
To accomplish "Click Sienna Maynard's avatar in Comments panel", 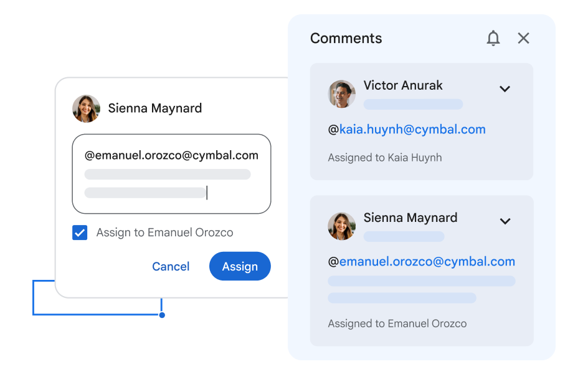I will (x=342, y=226).
